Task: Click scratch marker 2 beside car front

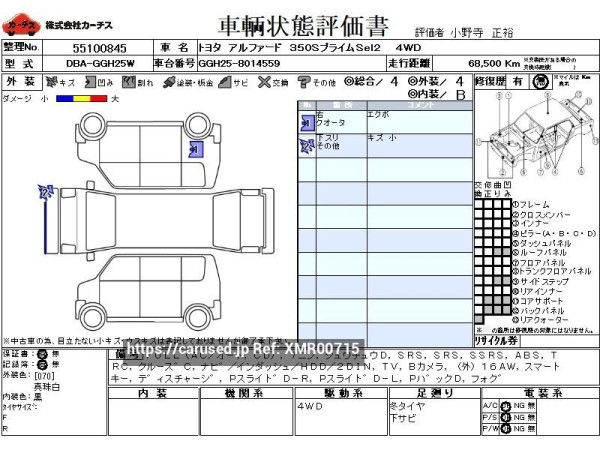Action: pyautogui.click(x=45, y=192)
